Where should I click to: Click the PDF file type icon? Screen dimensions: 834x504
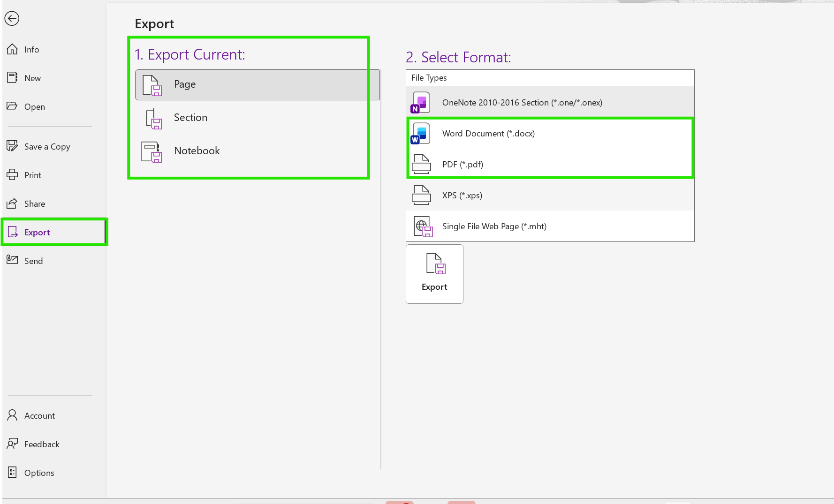(421, 164)
